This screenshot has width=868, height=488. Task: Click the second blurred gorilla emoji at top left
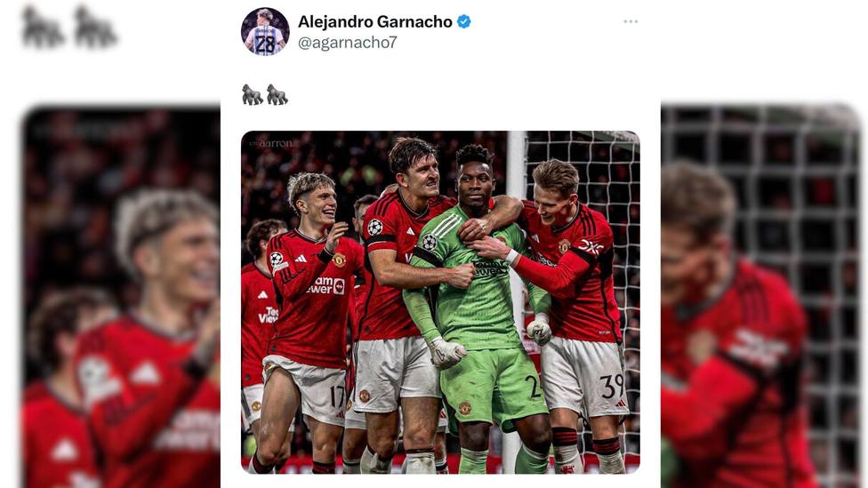click(95, 27)
